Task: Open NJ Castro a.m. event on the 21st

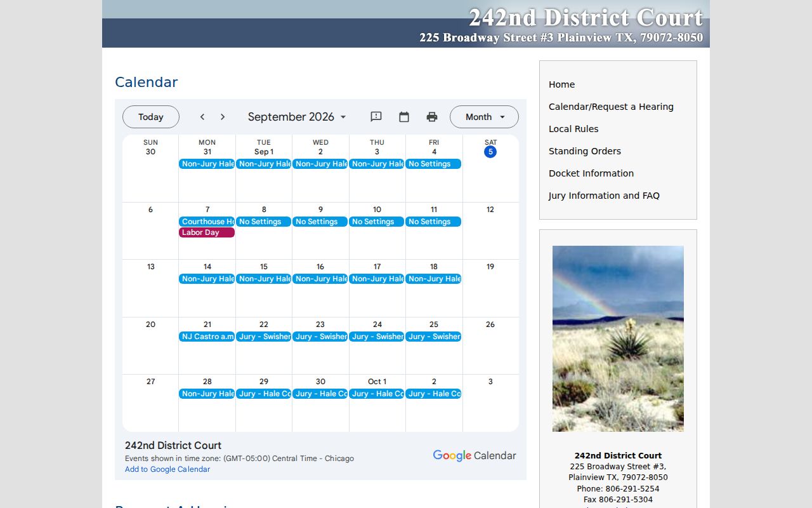Action: (207, 337)
